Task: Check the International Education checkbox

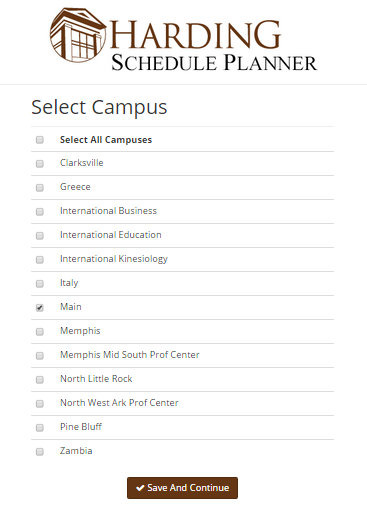Action: click(x=40, y=236)
